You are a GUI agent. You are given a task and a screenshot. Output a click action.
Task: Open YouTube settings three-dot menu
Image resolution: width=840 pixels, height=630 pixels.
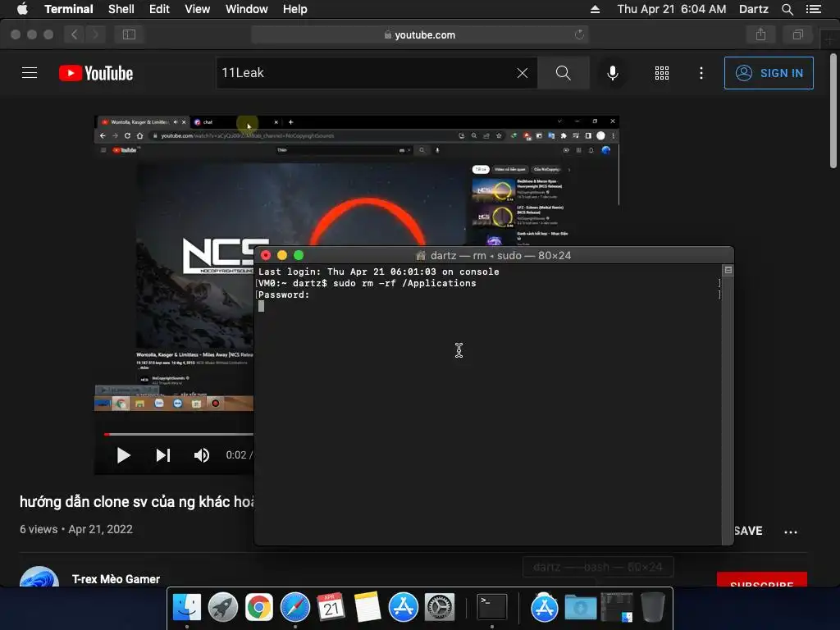[701, 73]
